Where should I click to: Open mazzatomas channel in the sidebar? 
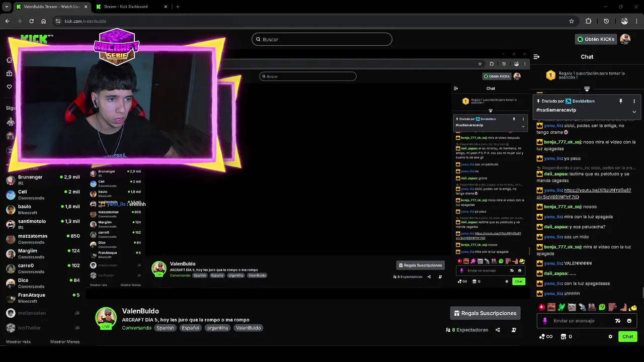click(43, 239)
